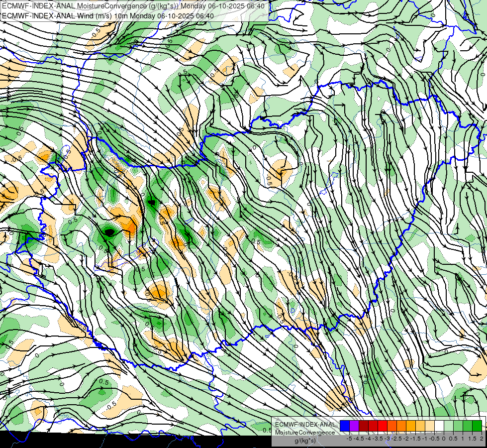The height and width of the screenshot is (448, 487).
Task: Click the legend tick value -1.5
Action: click(x=415, y=439)
